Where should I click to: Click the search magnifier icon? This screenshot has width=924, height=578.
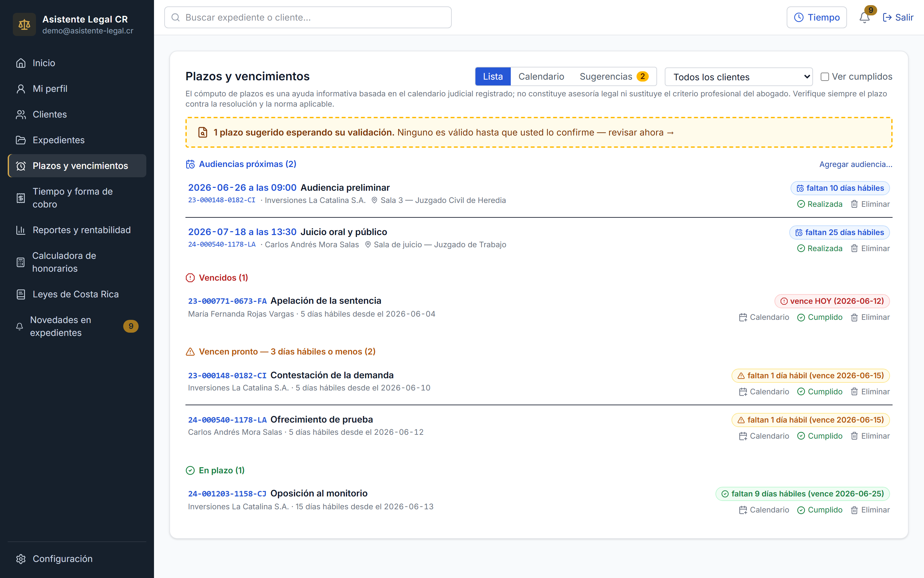tap(175, 17)
